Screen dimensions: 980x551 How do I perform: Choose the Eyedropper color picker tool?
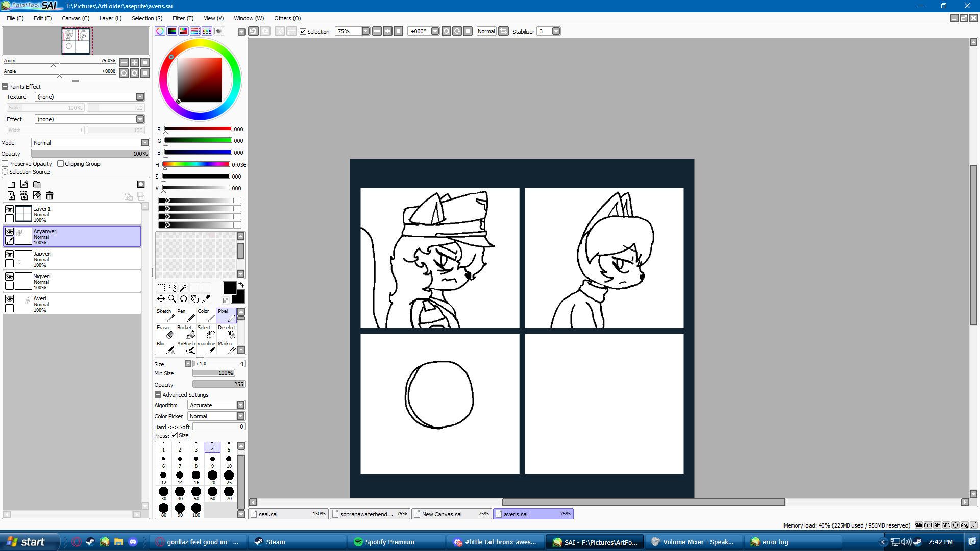pos(206,299)
